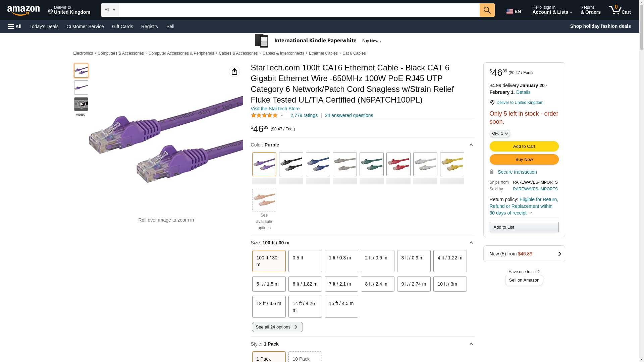Click the search magnifier icon
The height and width of the screenshot is (362, 644).
click(487, 10)
